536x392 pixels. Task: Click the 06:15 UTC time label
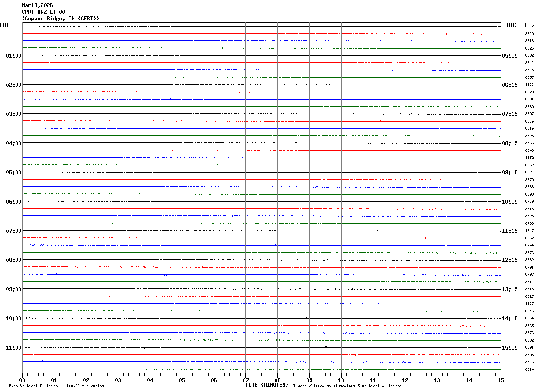click(509, 85)
